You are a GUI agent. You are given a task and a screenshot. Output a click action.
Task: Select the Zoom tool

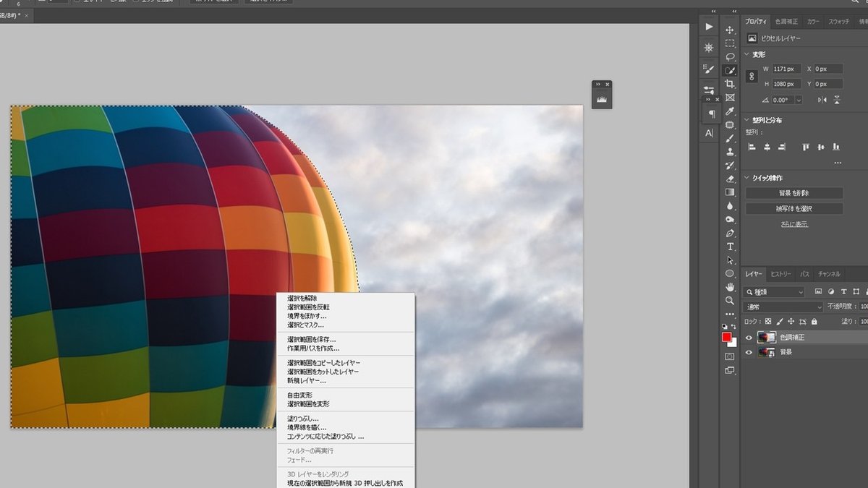[730, 301]
